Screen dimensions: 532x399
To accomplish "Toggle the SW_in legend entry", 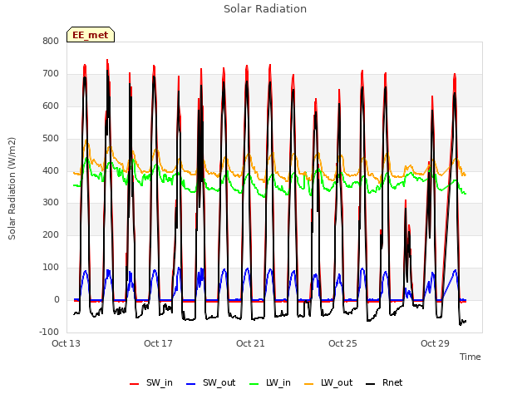I will point(151,382).
